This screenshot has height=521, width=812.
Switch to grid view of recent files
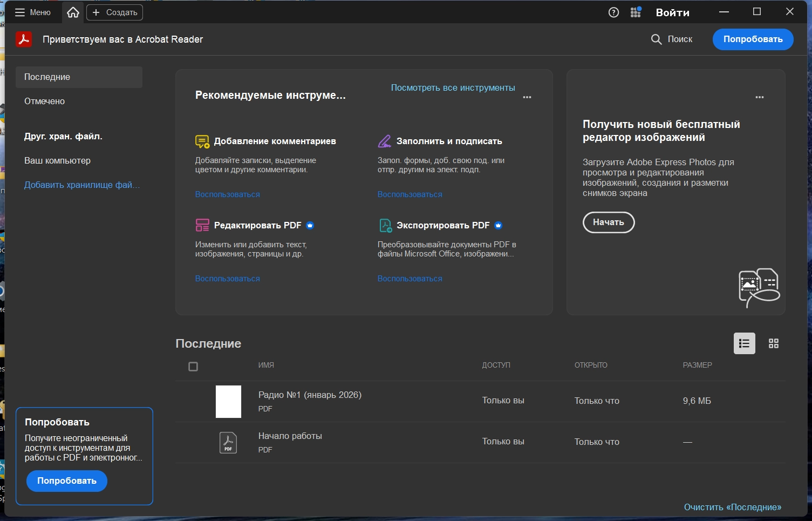[x=773, y=343]
